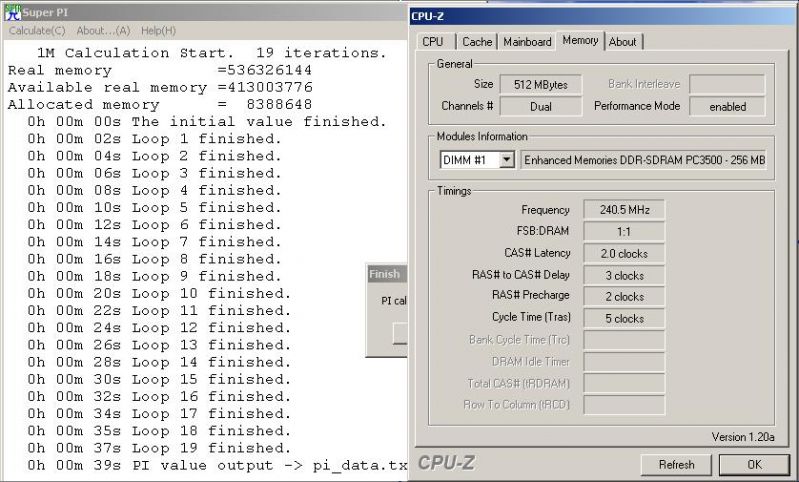
Task: Click the FSB:DRAM 1:1 value field
Action: click(x=624, y=232)
